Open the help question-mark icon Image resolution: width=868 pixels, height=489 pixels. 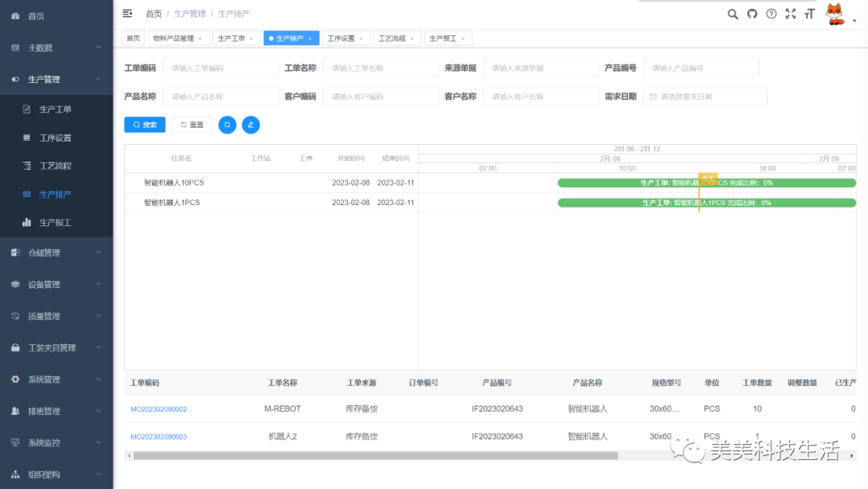771,14
